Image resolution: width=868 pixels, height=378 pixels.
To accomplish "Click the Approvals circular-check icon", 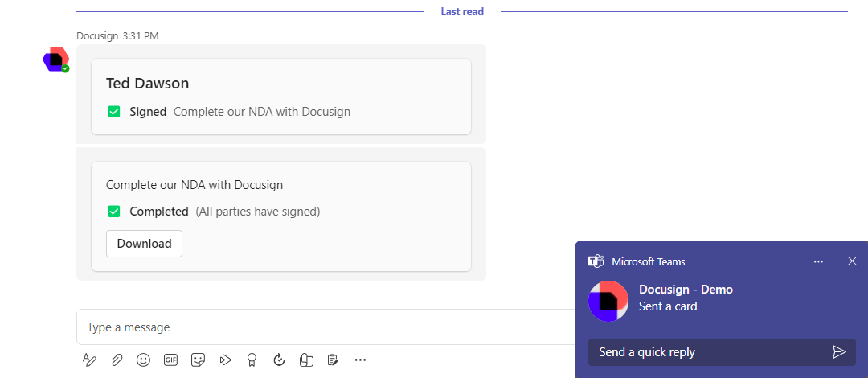I will pos(279,360).
